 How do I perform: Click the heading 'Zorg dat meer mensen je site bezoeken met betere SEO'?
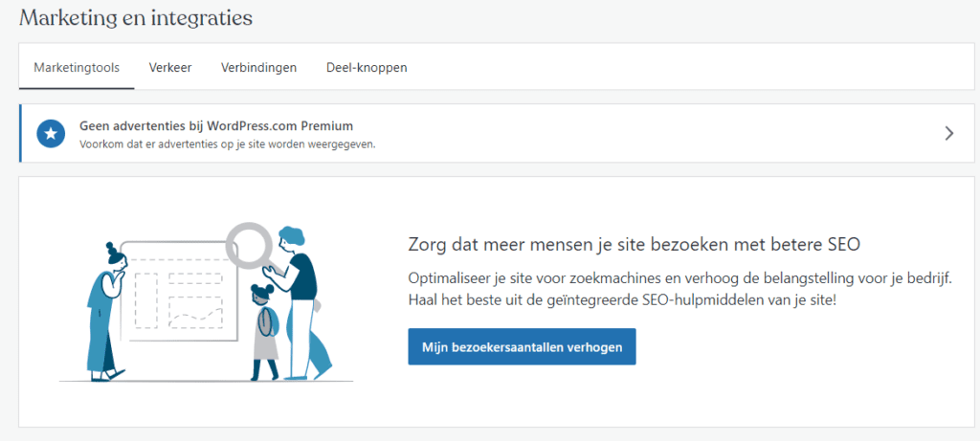635,245
